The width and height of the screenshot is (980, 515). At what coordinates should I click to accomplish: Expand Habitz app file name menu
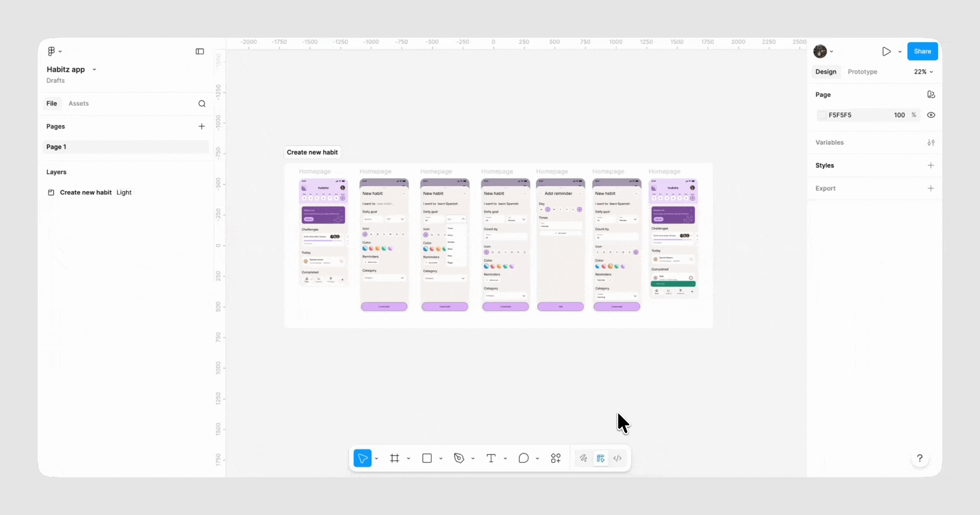coord(94,70)
